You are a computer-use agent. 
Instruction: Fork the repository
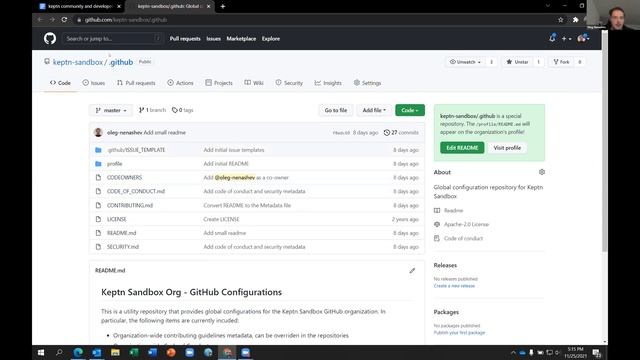pyautogui.click(x=561, y=62)
